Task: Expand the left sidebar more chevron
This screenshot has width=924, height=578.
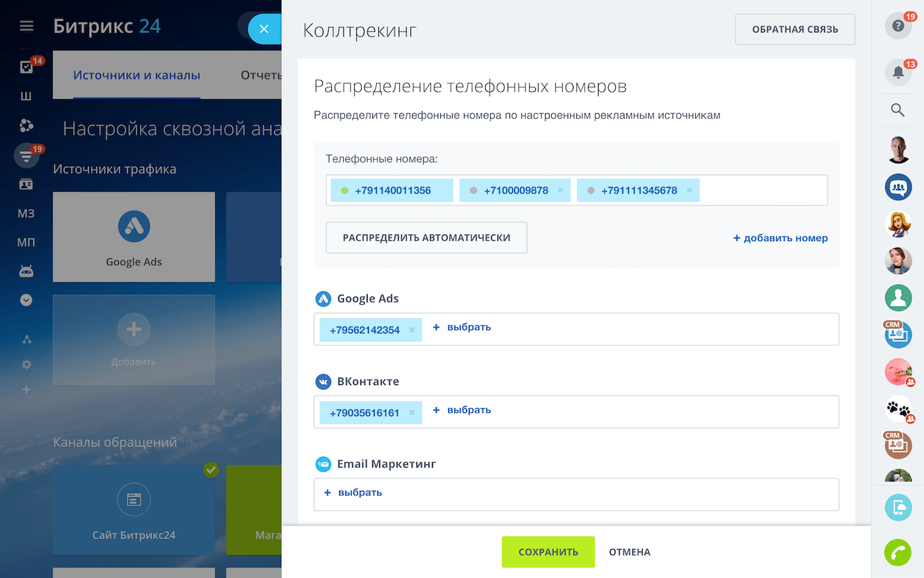Action: [26, 300]
